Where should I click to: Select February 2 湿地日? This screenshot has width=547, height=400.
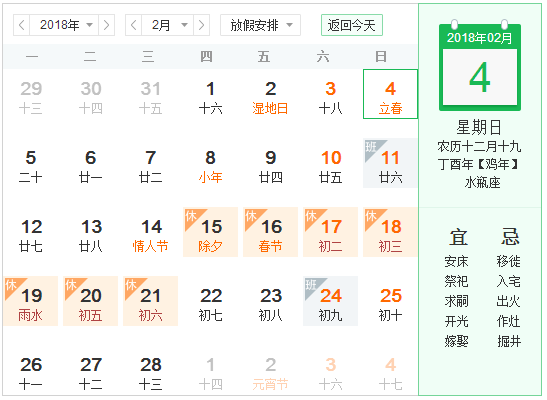click(x=270, y=94)
